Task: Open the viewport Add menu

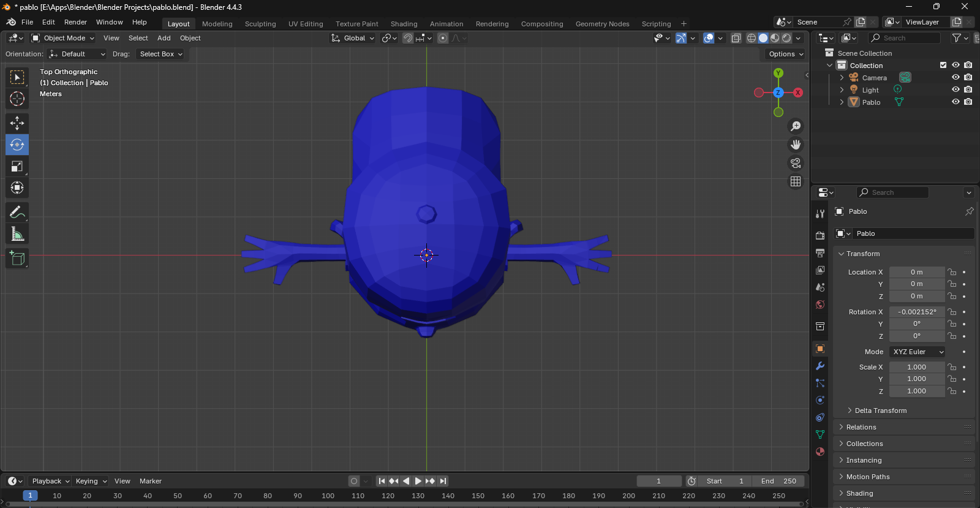Action: click(x=164, y=38)
